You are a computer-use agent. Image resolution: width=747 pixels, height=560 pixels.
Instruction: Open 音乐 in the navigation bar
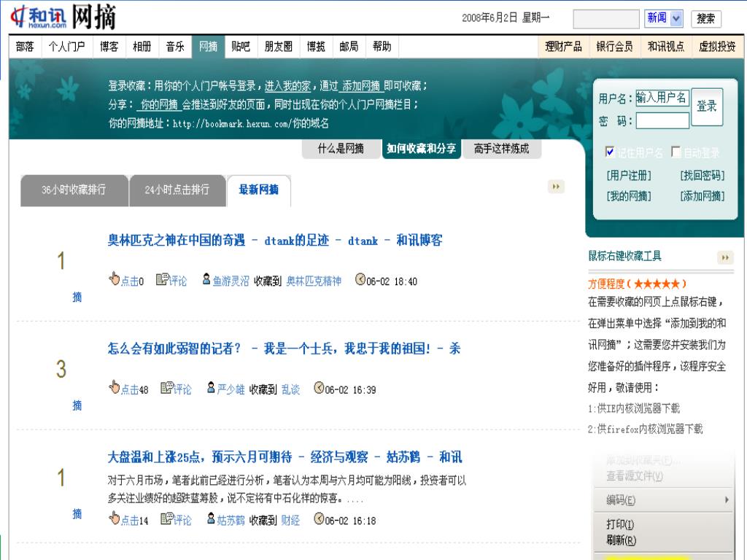(x=175, y=47)
